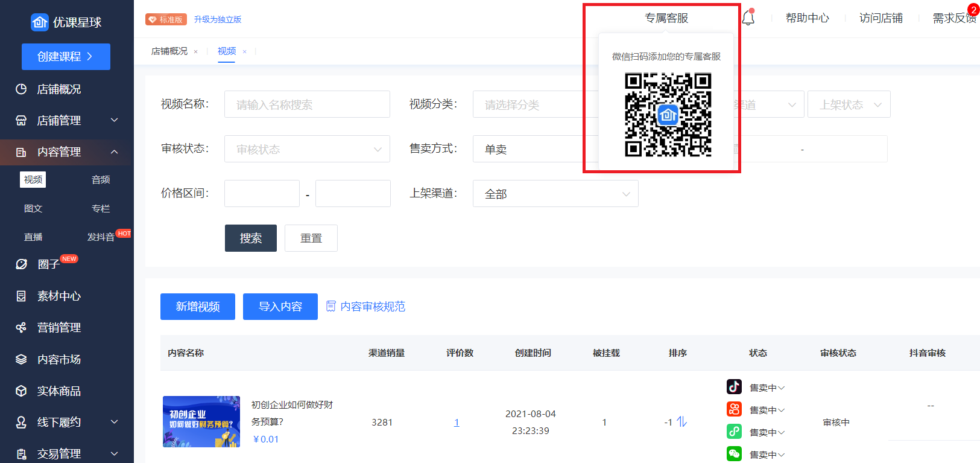Expand the 线下履约 menu

114,422
